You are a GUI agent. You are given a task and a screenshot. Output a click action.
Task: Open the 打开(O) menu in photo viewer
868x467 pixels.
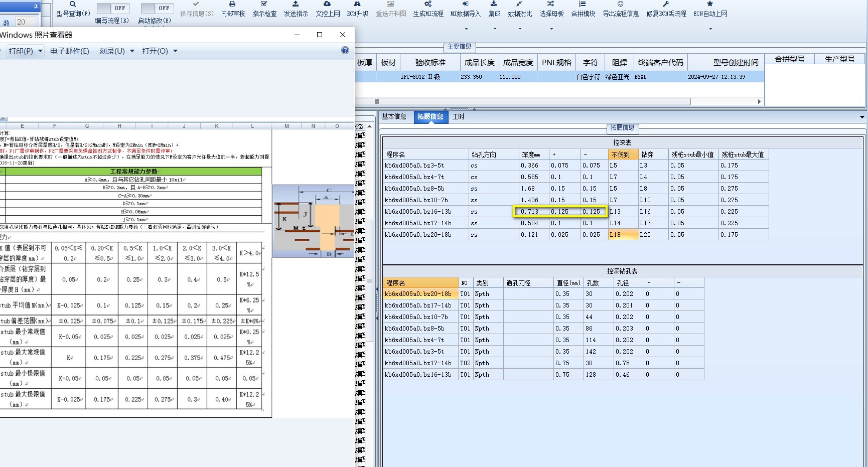pos(160,51)
